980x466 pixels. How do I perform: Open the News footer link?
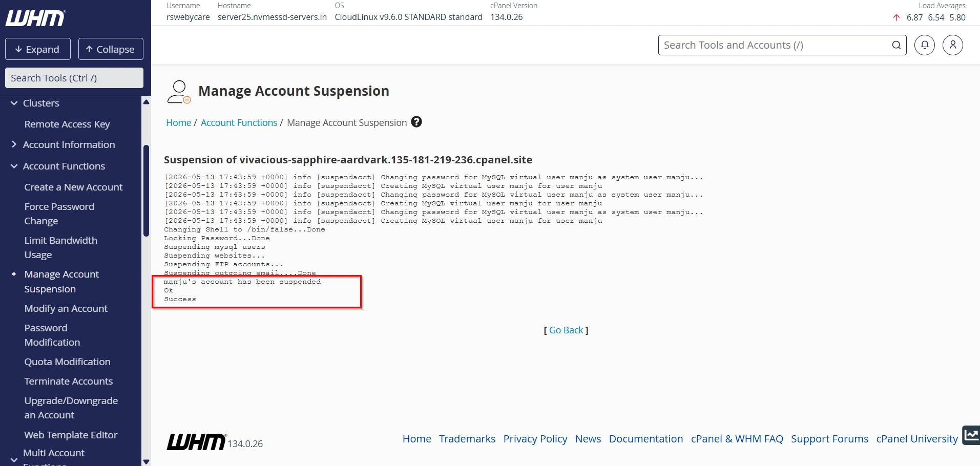(588, 439)
